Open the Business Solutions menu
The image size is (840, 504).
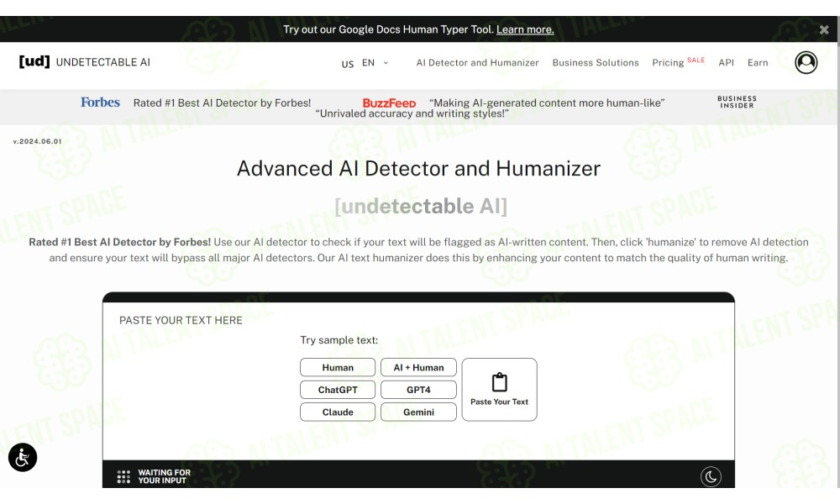[x=596, y=63]
